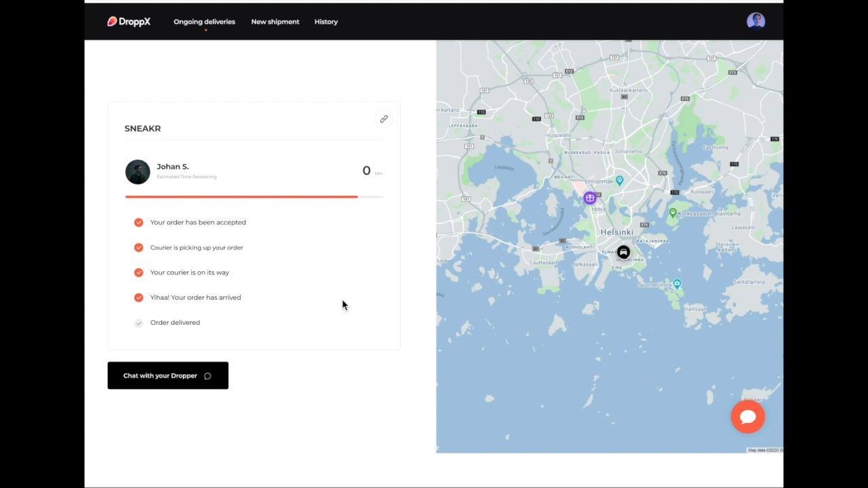The image size is (868, 488).
Task: Click the 'Estimated Time Remaining' label
Action: [x=186, y=177]
